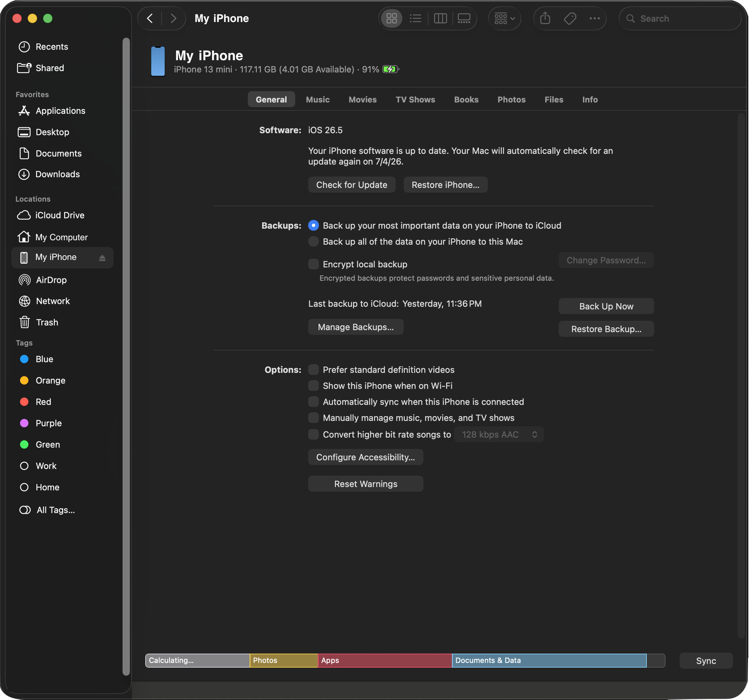The height and width of the screenshot is (700, 749).
Task: Select the Home tag
Action: pos(62,487)
